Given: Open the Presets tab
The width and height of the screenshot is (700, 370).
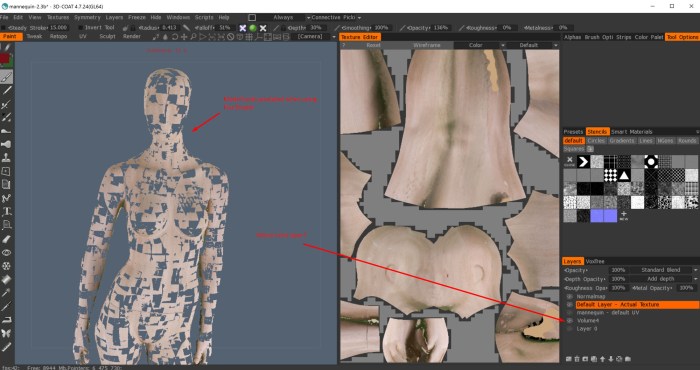Looking at the screenshot, I should 573,132.
